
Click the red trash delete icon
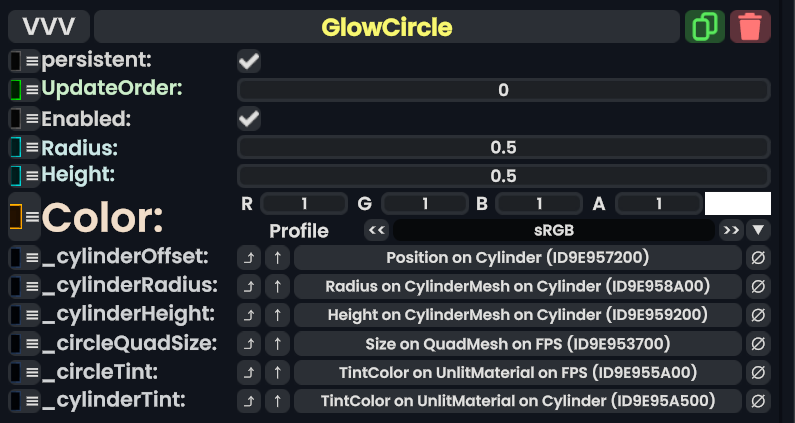[x=750, y=26]
